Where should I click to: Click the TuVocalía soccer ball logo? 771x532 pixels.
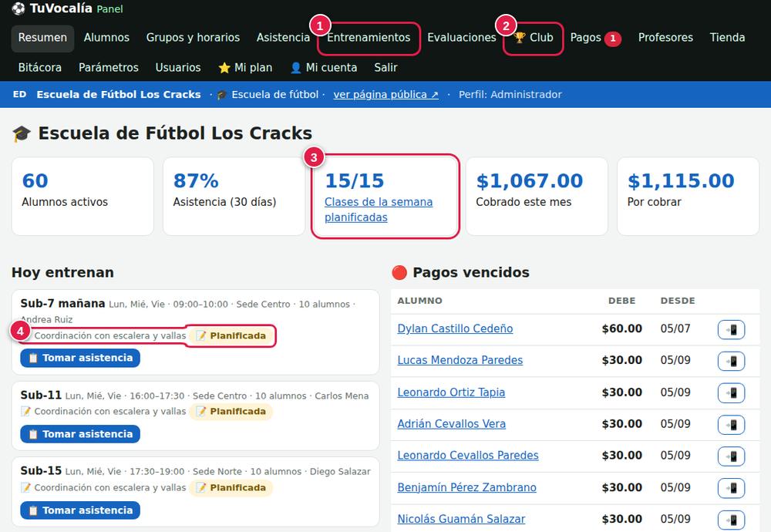[19, 8]
